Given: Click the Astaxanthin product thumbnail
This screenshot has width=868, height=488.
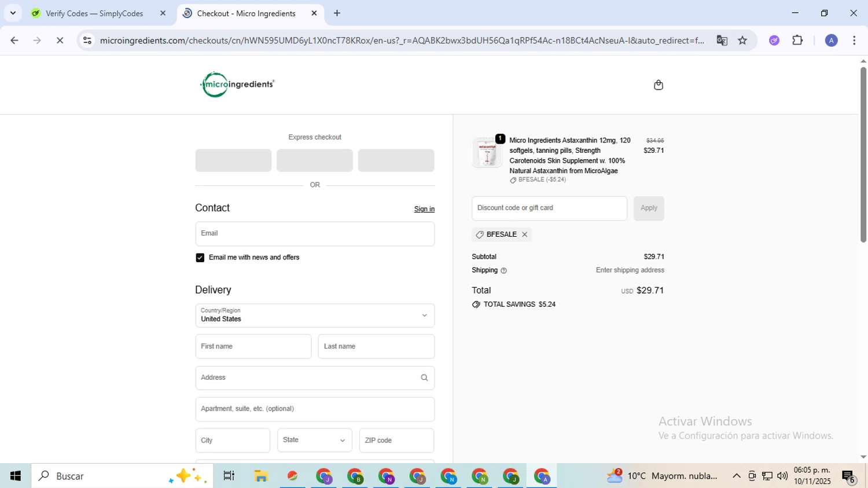Looking at the screenshot, I should pyautogui.click(x=487, y=153).
